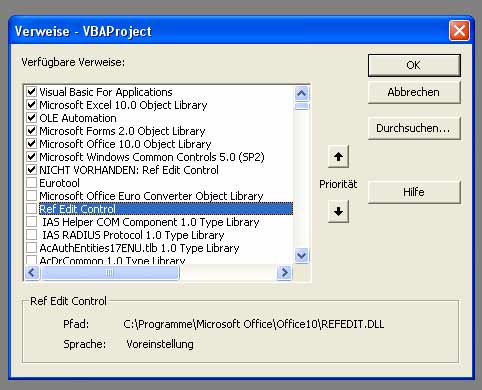This screenshot has height=390, width=482.
Task: Check Microsoft Office Euro Converter checkbox
Action: [31, 196]
